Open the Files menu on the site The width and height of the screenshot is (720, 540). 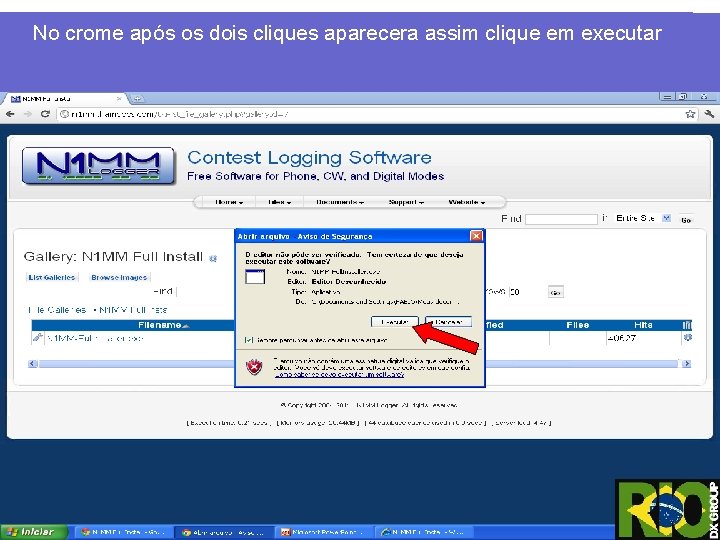(279, 202)
